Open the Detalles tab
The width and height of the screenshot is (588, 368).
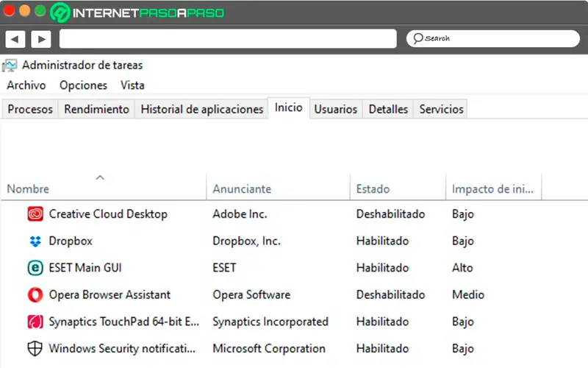[388, 109]
